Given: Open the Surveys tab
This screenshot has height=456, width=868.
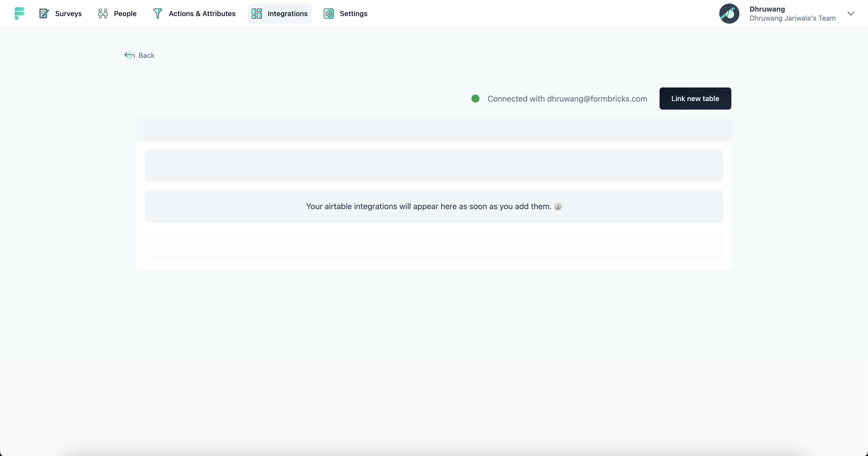Looking at the screenshot, I should point(61,14).
